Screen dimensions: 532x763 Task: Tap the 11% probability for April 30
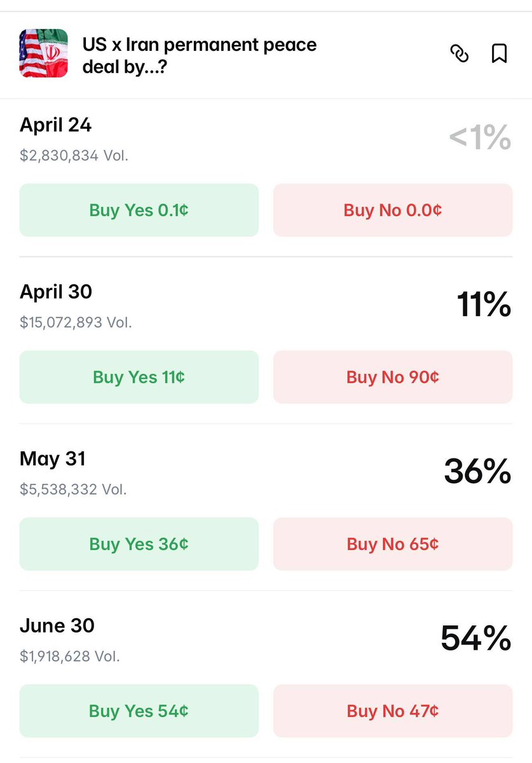[484, 305]
